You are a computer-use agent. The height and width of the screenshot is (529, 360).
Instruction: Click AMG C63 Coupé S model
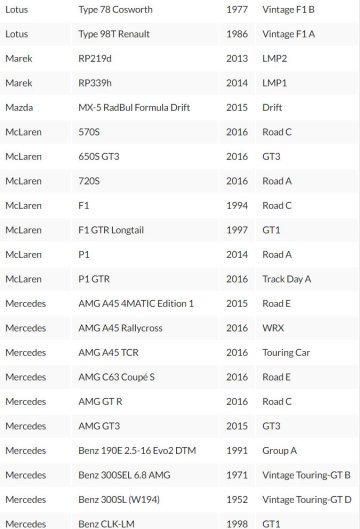(x=116, y=377)
